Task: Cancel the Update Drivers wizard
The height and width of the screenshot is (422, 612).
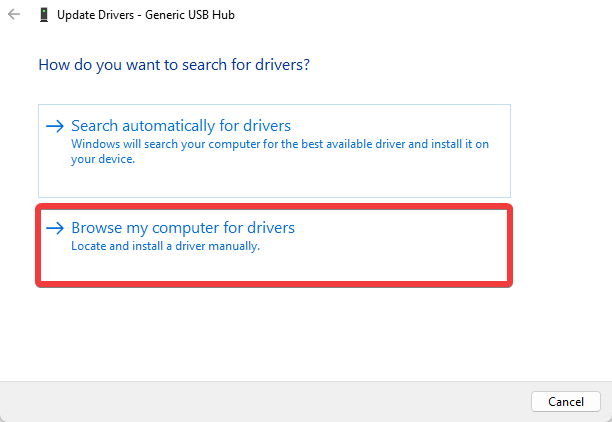Action: click(x=566, y=401)
